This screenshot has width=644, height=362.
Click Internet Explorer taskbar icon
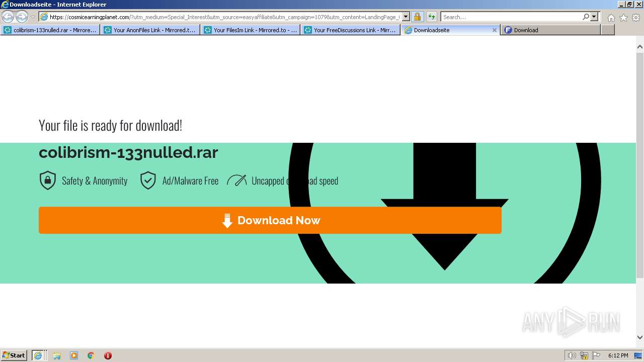pos(38,355)
